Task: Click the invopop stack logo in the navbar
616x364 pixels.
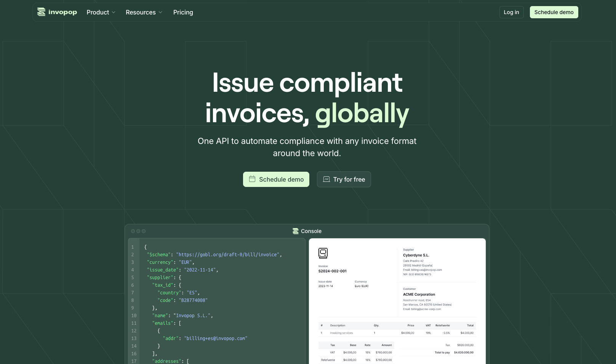Action: pos(41,12)
